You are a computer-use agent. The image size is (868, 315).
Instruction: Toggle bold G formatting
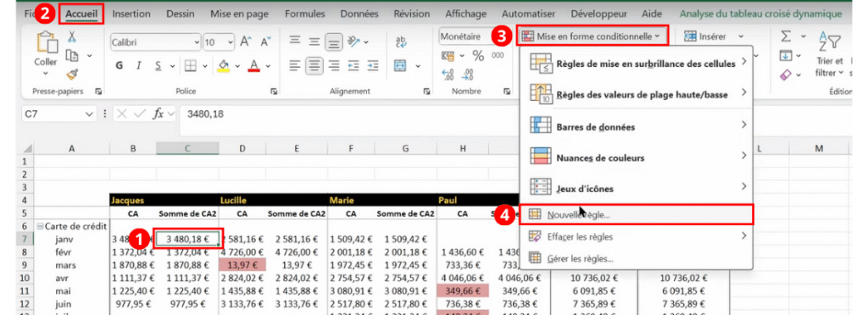click(119, 66)
